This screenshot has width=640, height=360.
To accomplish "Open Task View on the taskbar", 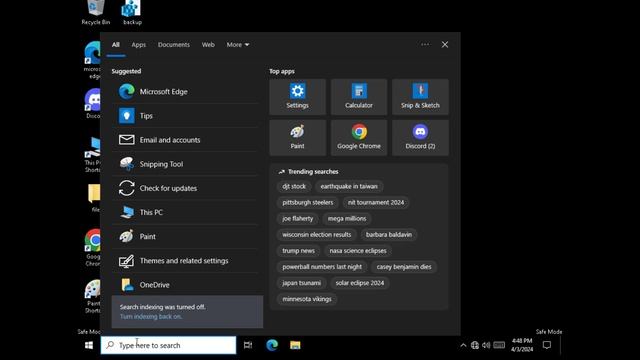I will coord(248,345).
